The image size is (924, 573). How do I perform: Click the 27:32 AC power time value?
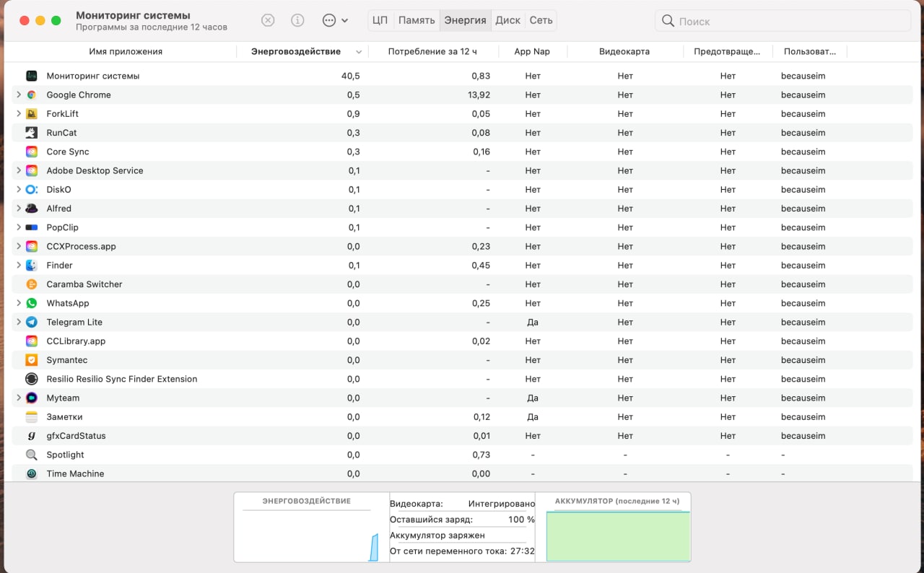[x=523, y=551]
